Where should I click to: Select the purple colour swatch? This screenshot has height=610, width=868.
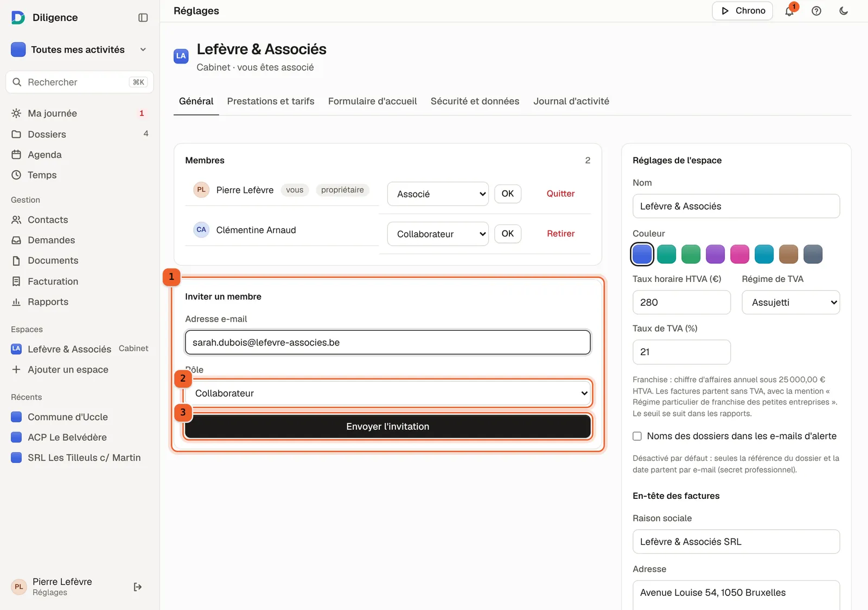pos(715,254)
